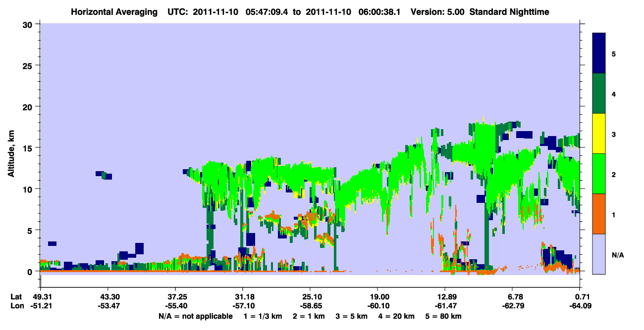Click latitude value 37.25
The width and height of the screenshot is (644, 330).
tap(175, 297)
